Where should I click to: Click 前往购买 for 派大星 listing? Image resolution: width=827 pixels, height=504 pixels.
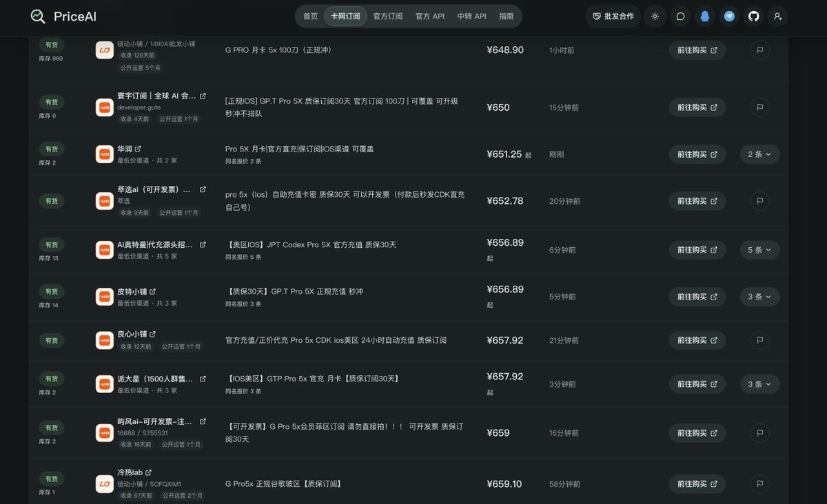[697, 384]
